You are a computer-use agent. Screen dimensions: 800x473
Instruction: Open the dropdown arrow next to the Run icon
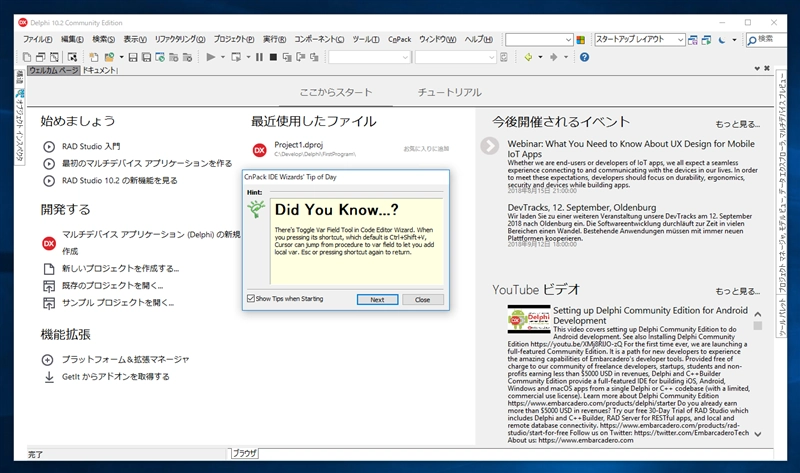point(222,57)
